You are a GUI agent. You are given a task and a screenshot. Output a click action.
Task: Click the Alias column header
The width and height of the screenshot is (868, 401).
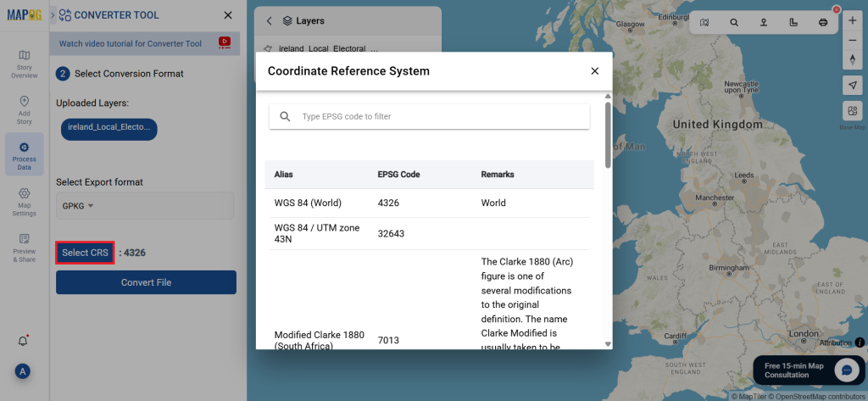click(x=284, y=175)
